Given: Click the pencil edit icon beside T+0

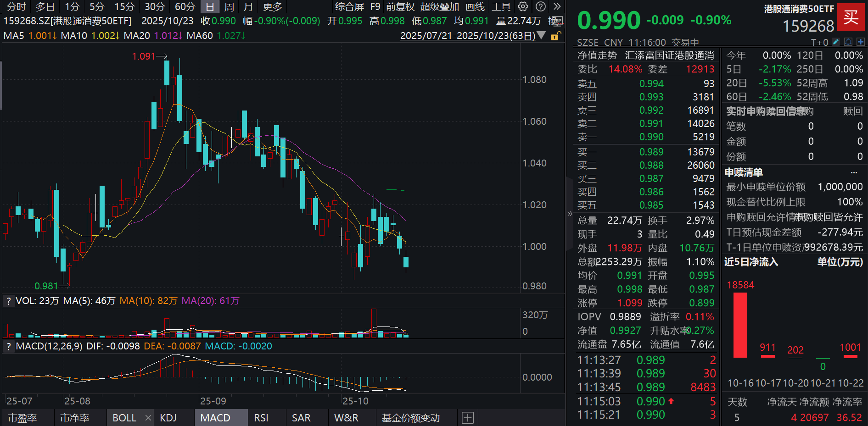Looking at the screenshot, I should [836, 42].
